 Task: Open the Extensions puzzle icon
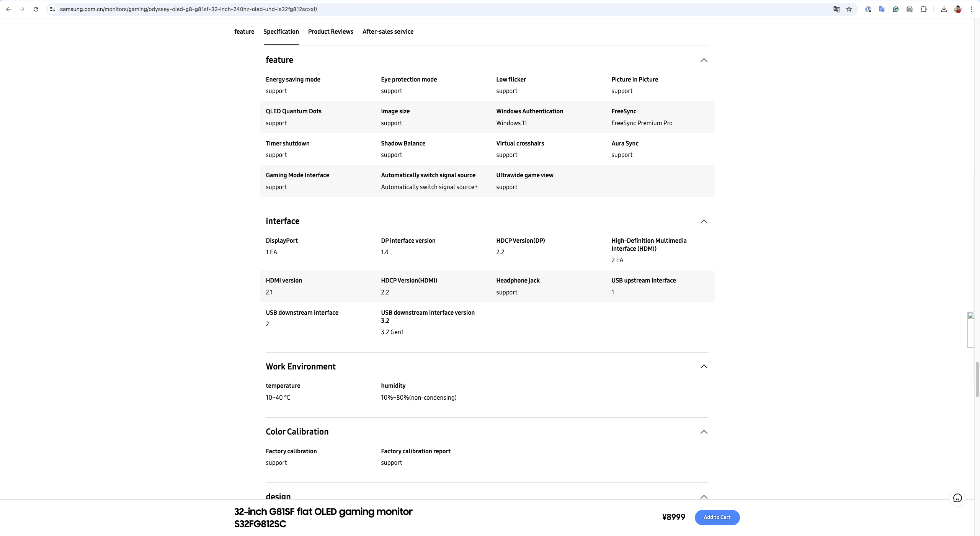923,9
